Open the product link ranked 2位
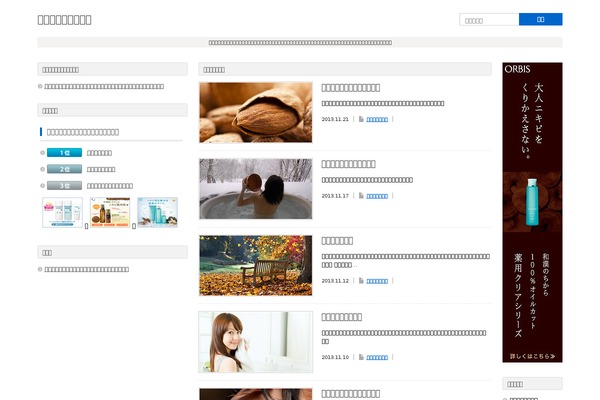 (x=101, y=170)
